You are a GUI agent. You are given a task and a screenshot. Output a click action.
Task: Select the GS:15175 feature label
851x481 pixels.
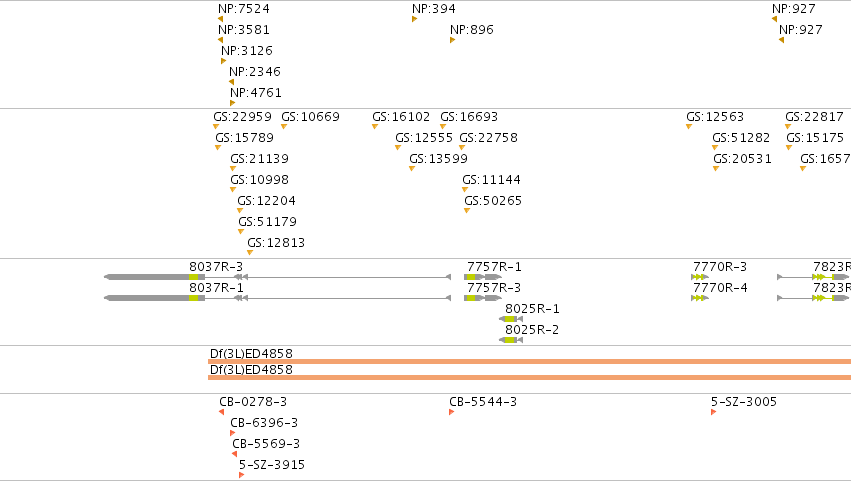(815, 138)
